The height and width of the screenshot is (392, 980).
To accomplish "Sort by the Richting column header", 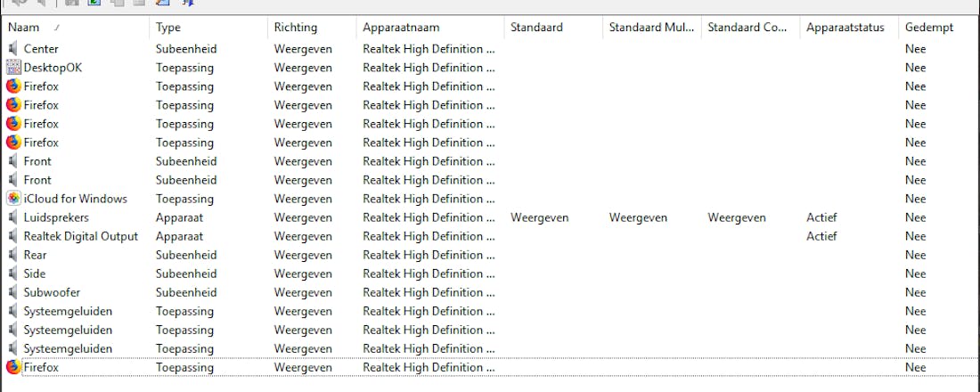I will pyautogui.click(x=312, y=28).
